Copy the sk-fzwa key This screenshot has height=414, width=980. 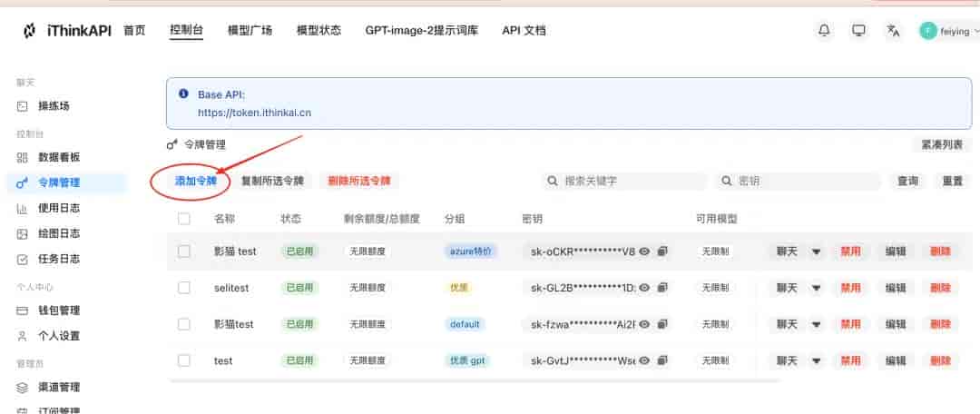pos(662,324)
